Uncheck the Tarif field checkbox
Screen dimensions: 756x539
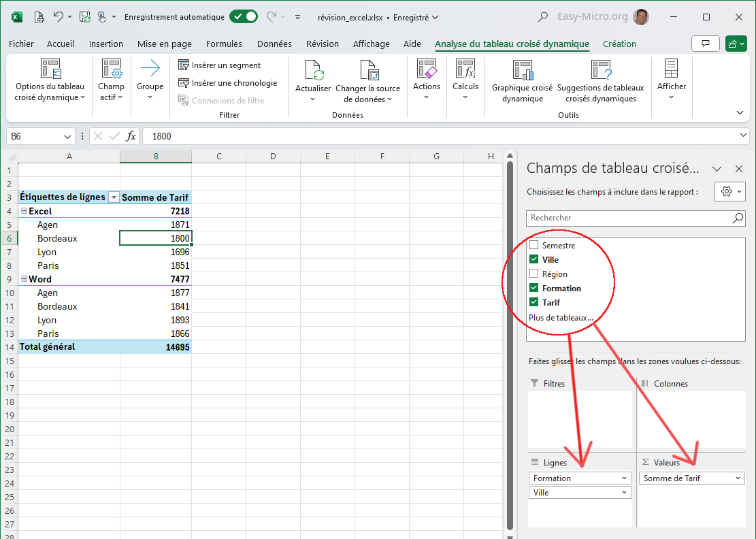pos(533,302)
